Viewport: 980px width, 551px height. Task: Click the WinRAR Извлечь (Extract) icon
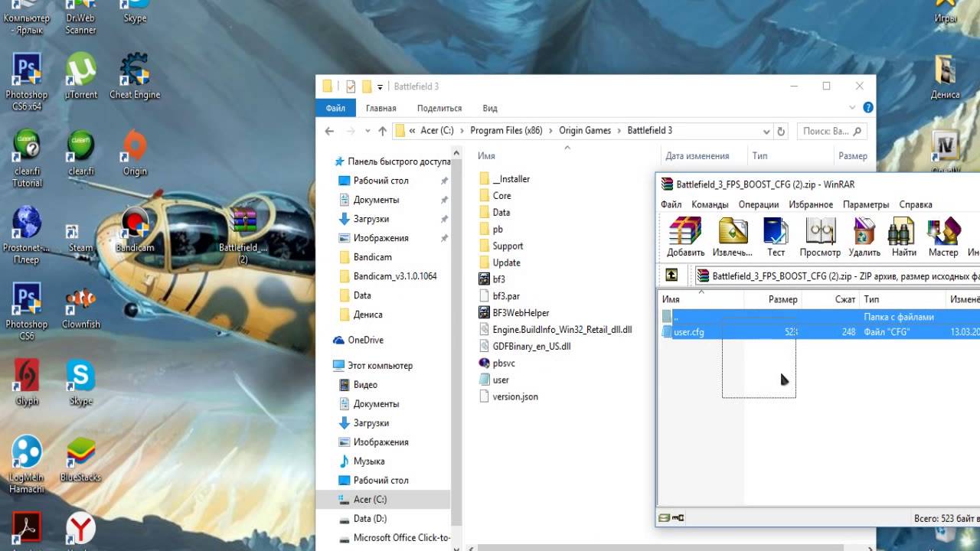733,238
